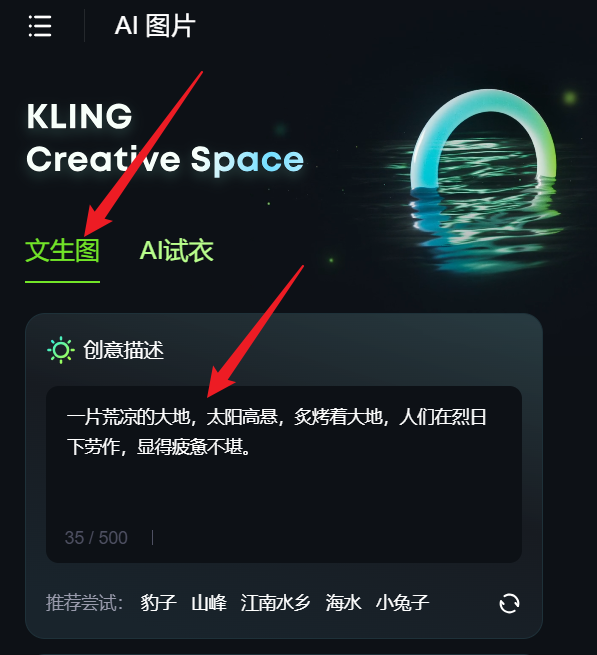Viewport: 597px width, 655px height.
Task: Select the 江南水乡 suggestion
Action: pos(276,603)
